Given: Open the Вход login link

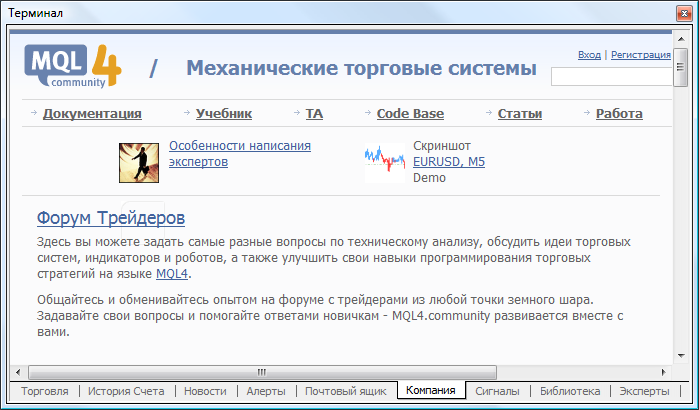Looking at the screenshot, I should point(589,54).
